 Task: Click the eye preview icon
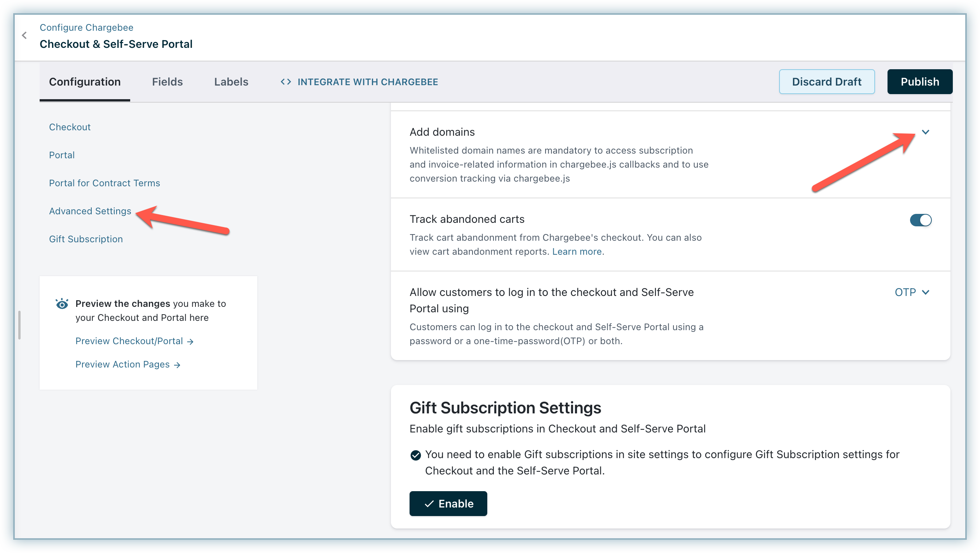click(62, 304)
